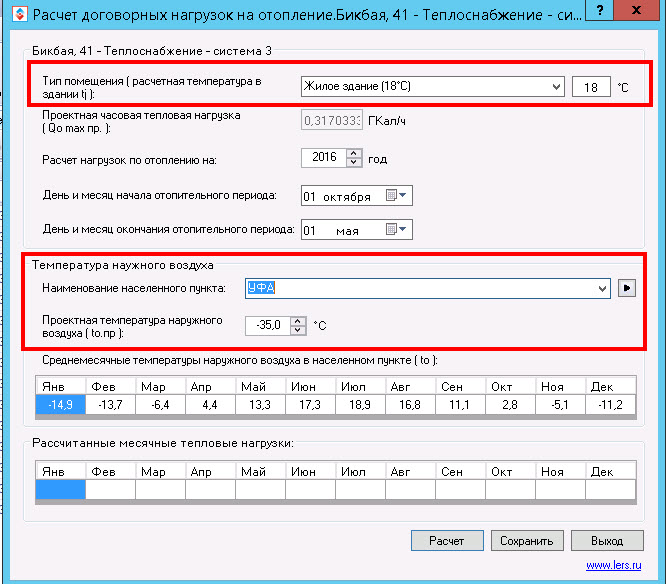This screenshot has height=584, width=666.
Task: Close the dialog with X button
Action: click(643, 13)
